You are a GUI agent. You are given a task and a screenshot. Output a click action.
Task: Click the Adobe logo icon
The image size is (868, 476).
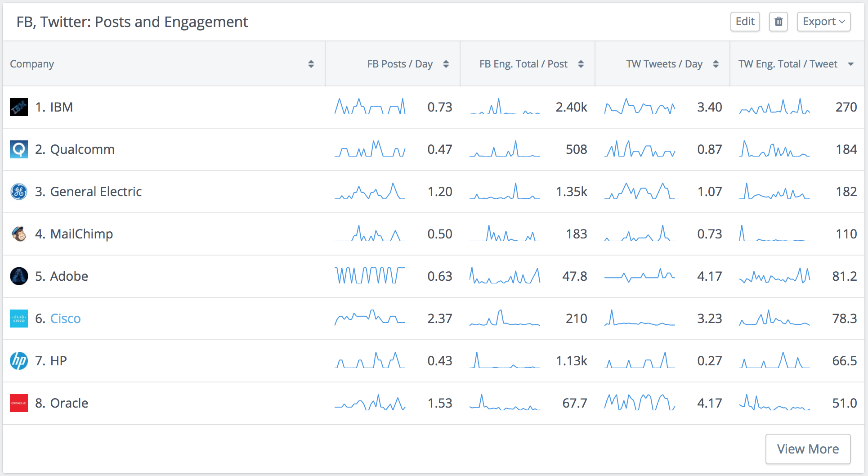19,276
